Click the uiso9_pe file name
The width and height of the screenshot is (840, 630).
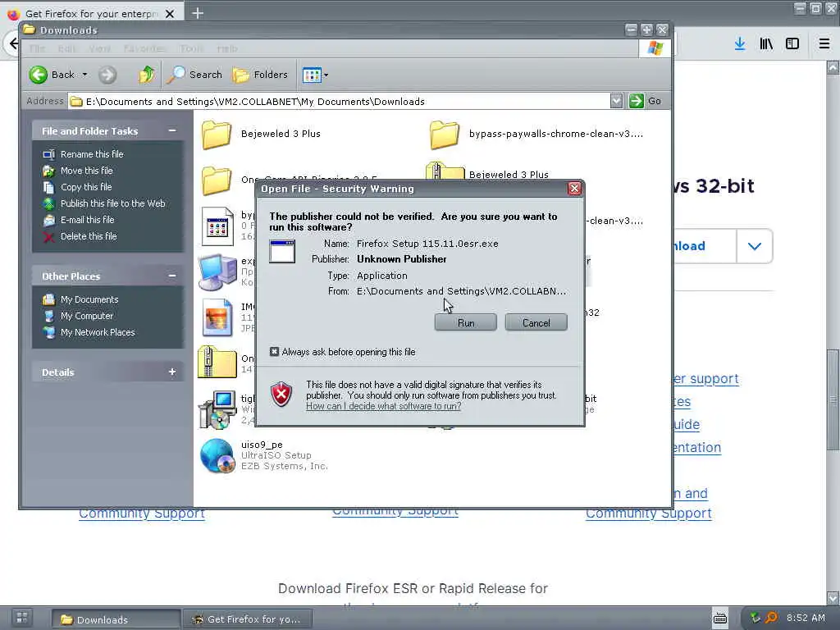(x=262, y=445)
